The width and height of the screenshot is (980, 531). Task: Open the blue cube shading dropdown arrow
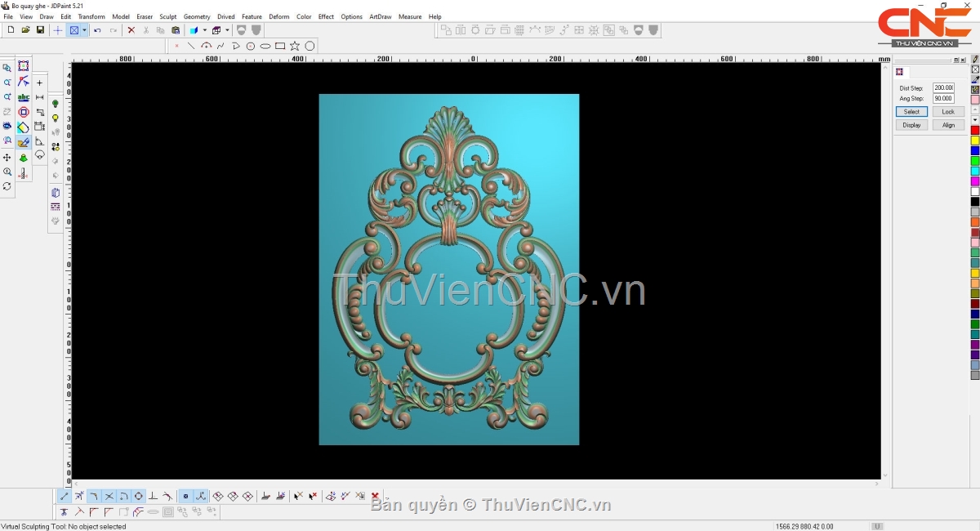204,30
